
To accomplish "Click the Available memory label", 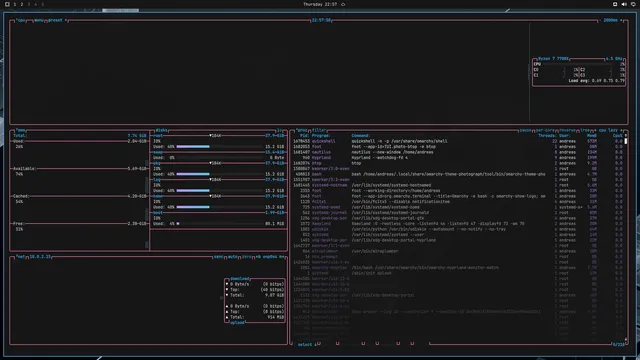I will (x=24, y=169).
